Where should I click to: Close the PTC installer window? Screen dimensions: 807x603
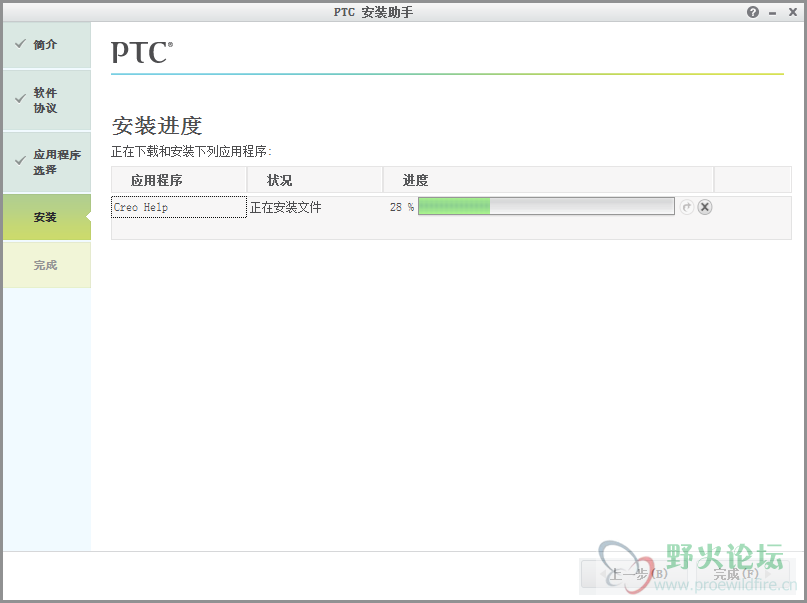793,12
